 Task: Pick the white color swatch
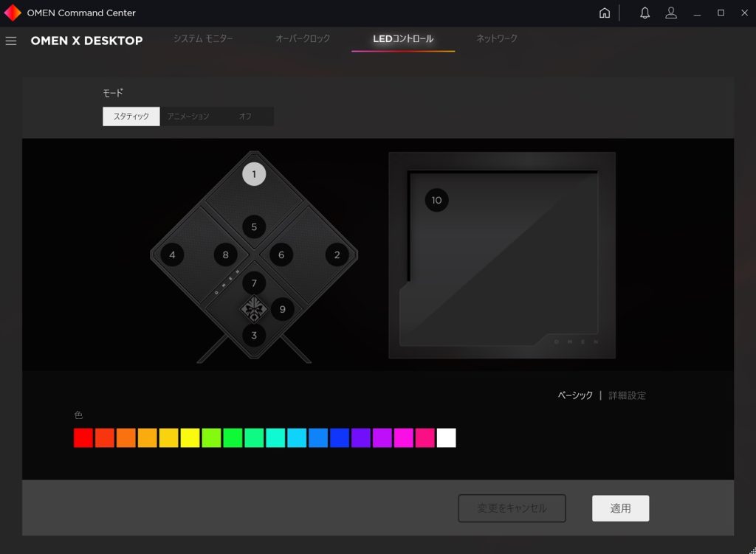[447, 438]
